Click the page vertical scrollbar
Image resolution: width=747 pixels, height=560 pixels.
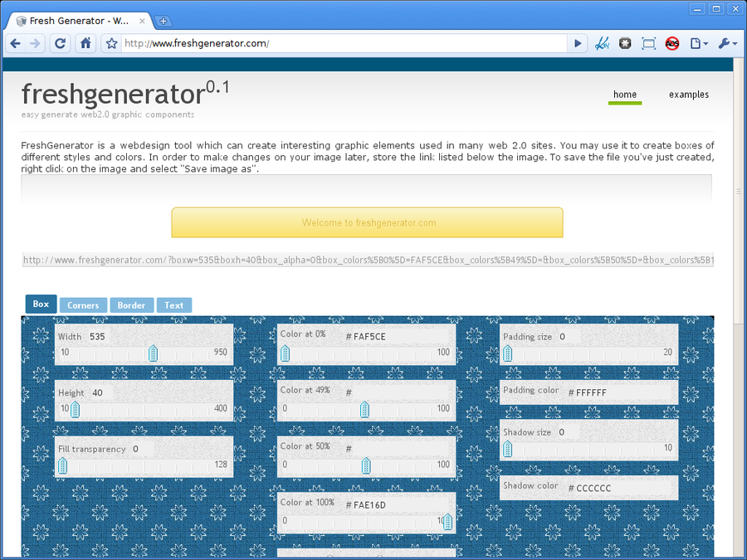pos(739,192)
